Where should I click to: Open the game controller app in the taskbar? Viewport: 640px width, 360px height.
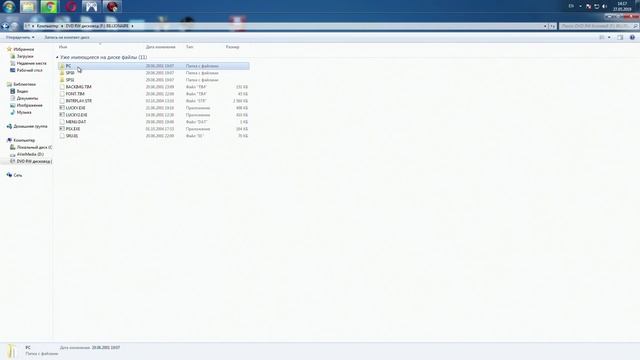pyautogui.click(x=91, y=7)
